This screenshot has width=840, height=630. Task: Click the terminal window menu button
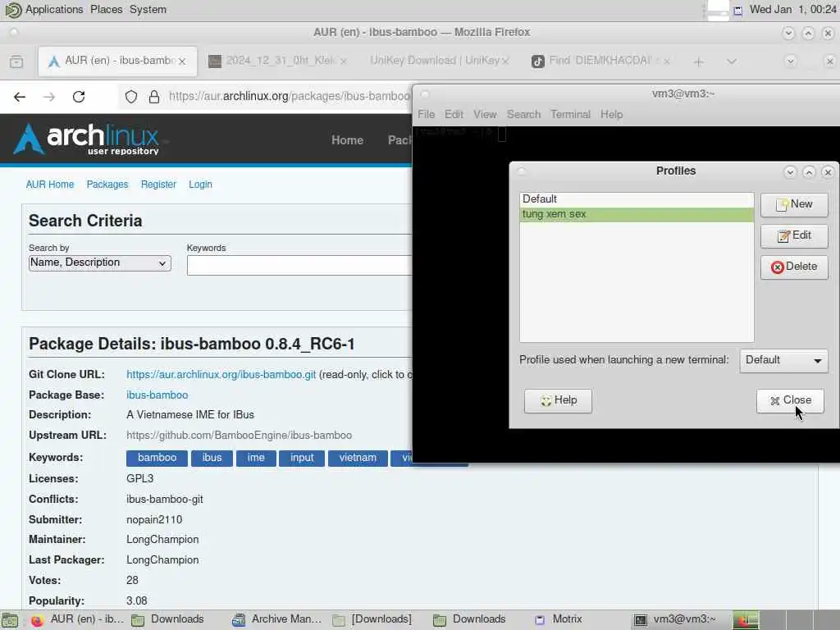[x=425, y=95]
